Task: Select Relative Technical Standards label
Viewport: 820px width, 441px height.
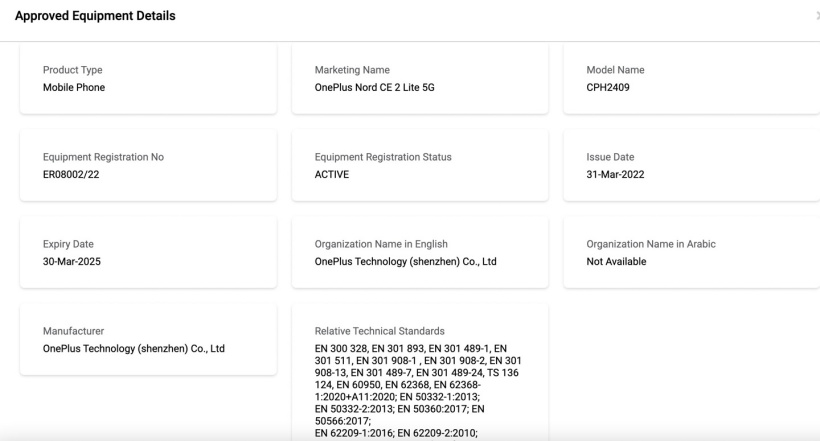Action: click(380, 331)
